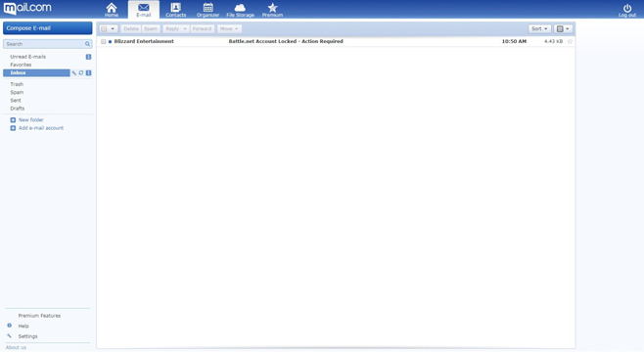Open the layout view dropdown
Screen dimensions: 644x352
(563, 28)
